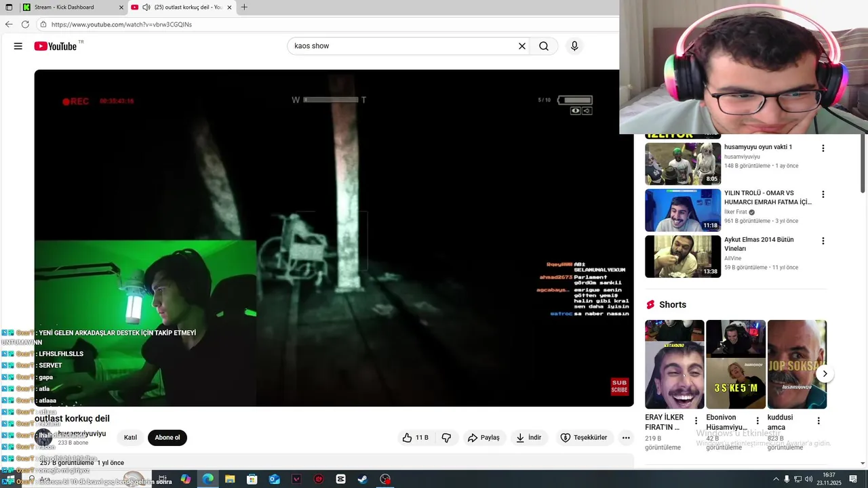Clear the 'kaos show' search text
The image size is (868, 488).
point(522,46)
